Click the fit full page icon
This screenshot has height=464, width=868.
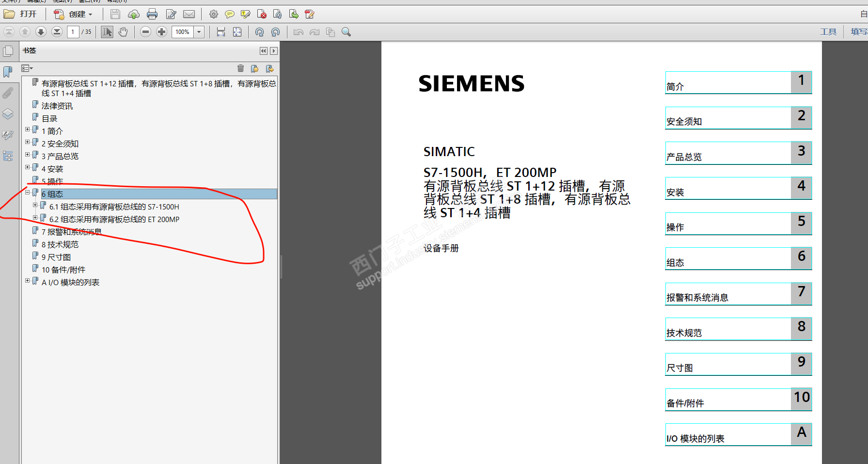tap(237, 32)
